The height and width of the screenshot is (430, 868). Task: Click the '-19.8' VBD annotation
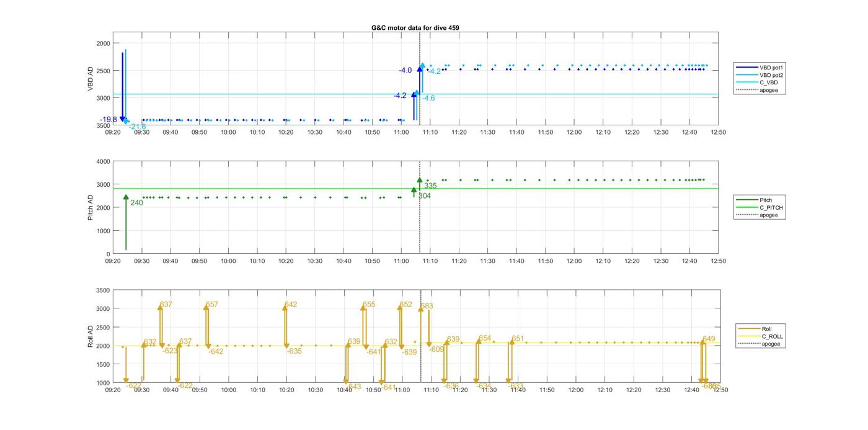108,119
